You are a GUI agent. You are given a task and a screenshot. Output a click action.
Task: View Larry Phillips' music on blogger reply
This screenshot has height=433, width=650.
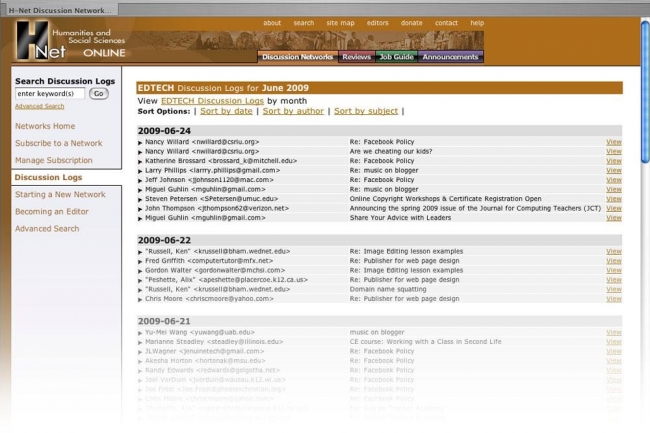(614, 170)
